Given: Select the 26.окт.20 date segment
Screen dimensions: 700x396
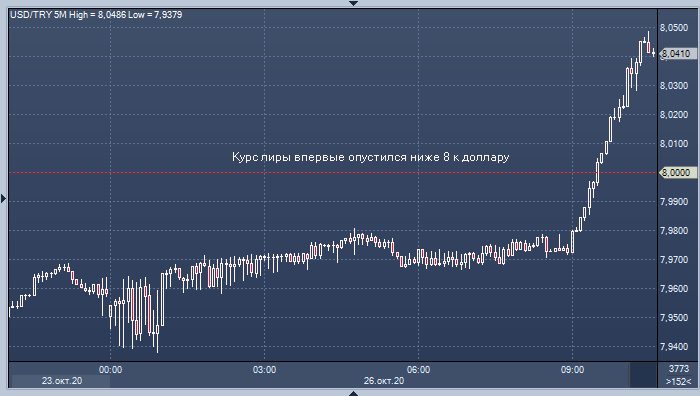Looking at the screenshot, I should click(x=384, y=381).
